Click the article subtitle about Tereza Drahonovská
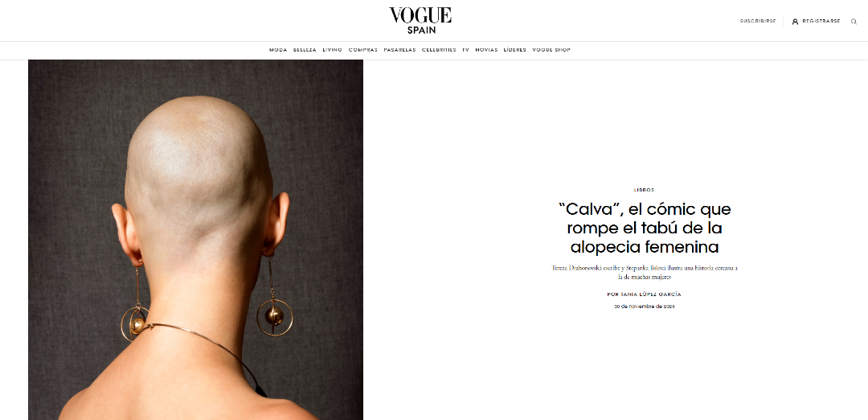Viewport: 868px width, 420px height. click(x=645, y=271)
